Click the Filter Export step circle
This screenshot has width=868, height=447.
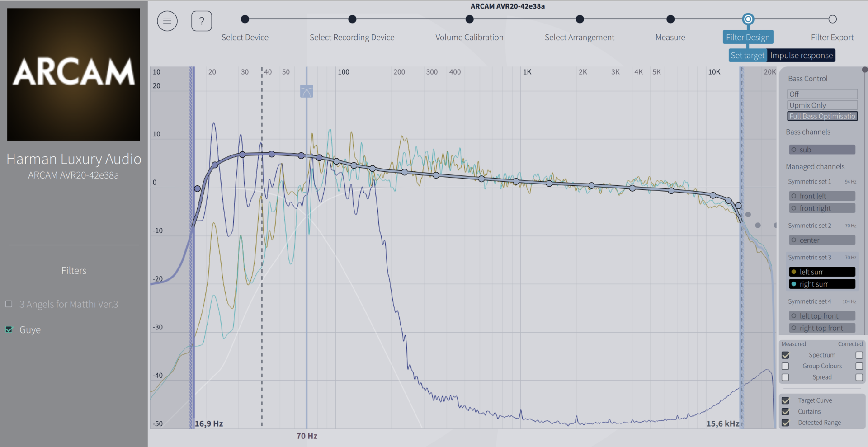pyautogui.click(x=832, y=19)
